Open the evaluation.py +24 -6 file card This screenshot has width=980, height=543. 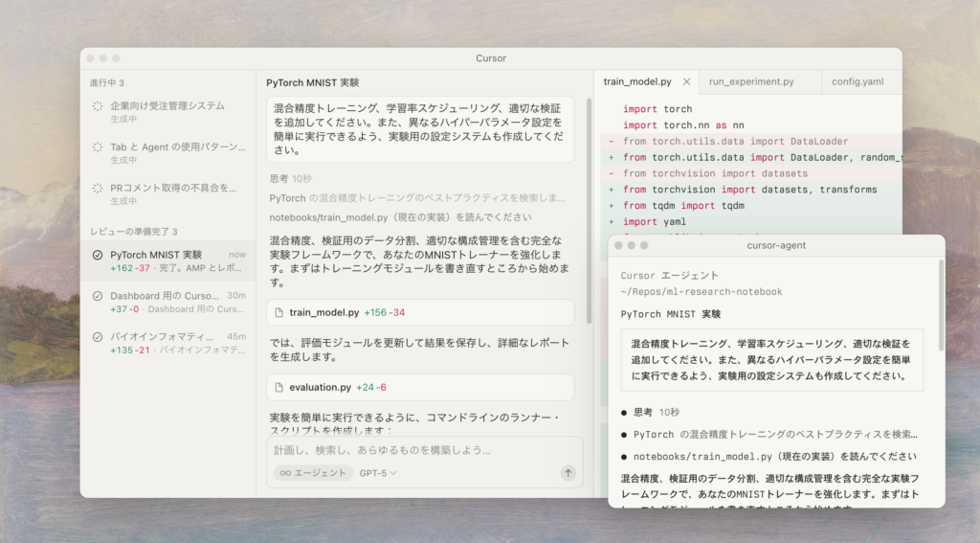420,387
